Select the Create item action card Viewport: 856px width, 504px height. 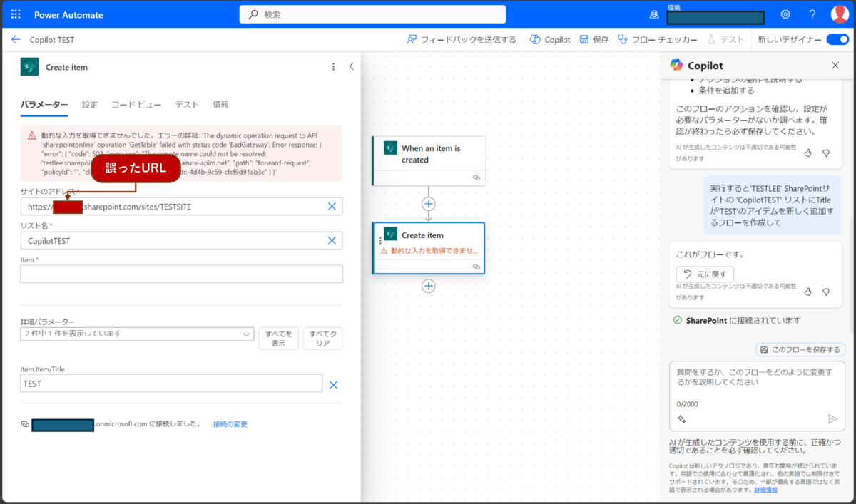point(429,248)
